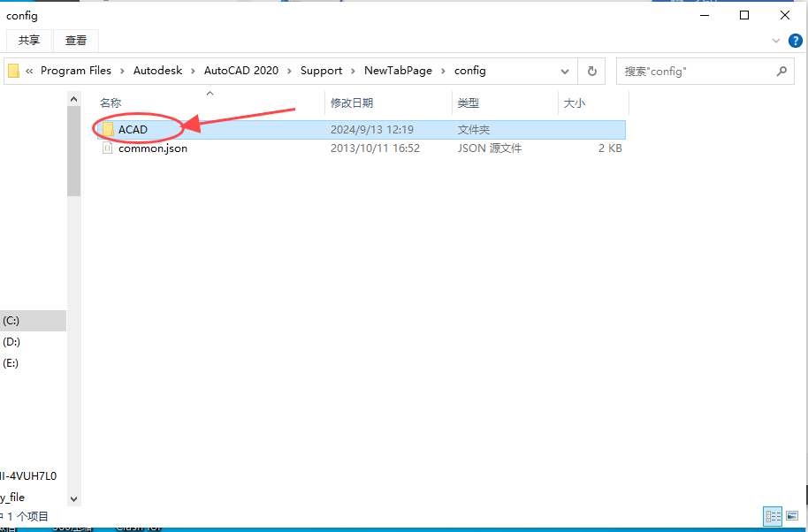Sort files by 修改日期 column
The image size is (808, 532).
click(352, 103)
